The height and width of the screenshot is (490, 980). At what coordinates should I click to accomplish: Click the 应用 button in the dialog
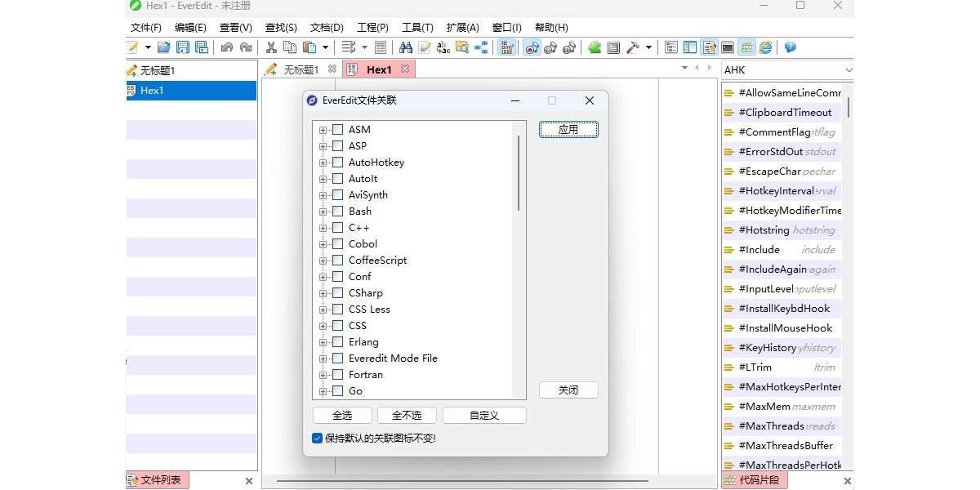(x=568, y=129)
